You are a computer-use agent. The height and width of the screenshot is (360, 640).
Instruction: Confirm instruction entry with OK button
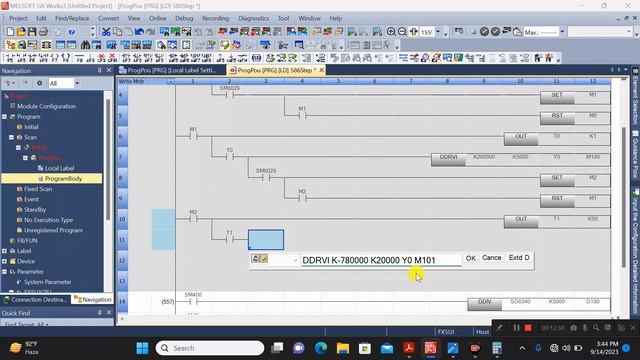tap(471, 258)
